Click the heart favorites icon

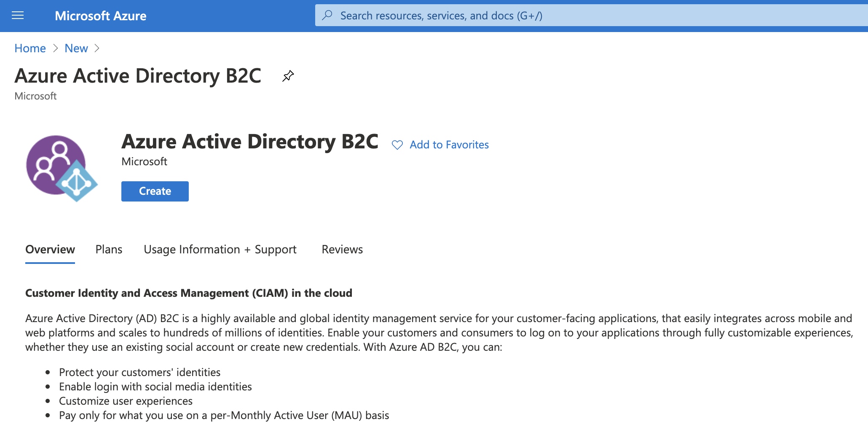pos(397,145)
